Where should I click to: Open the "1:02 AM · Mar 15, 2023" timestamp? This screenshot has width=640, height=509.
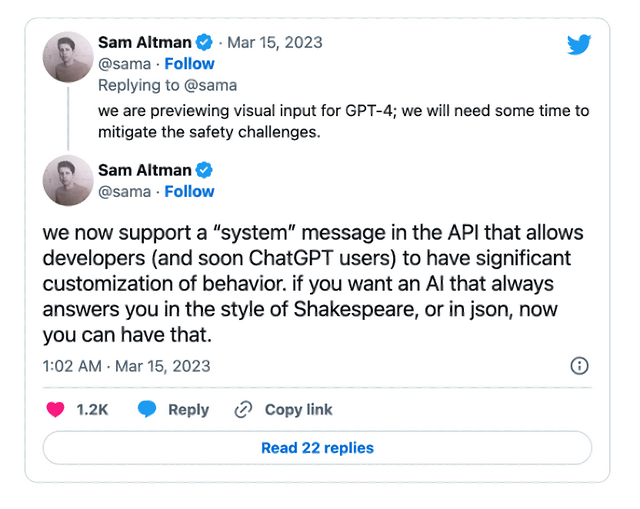126,366
